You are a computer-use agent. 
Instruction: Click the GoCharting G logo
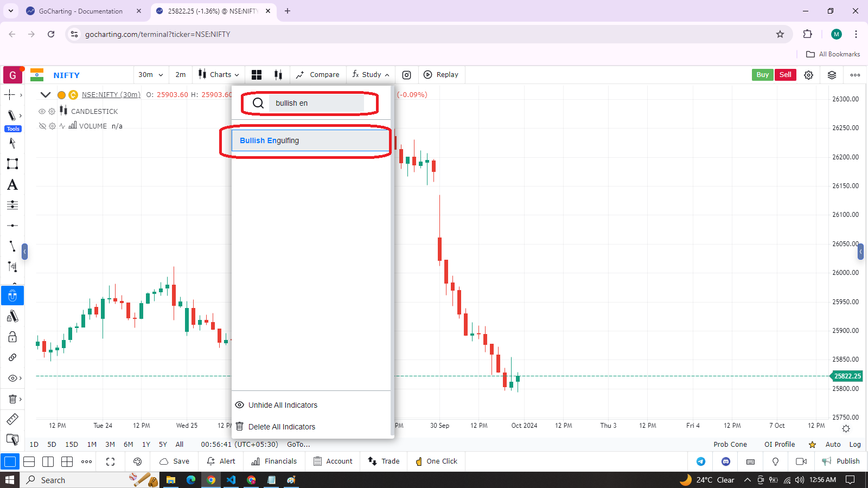12,75
